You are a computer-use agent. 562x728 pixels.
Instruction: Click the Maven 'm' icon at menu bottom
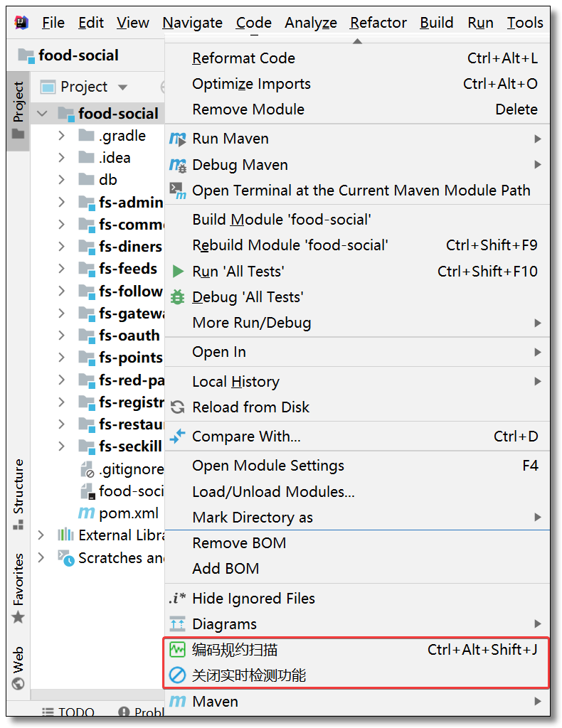click(177, 701)
